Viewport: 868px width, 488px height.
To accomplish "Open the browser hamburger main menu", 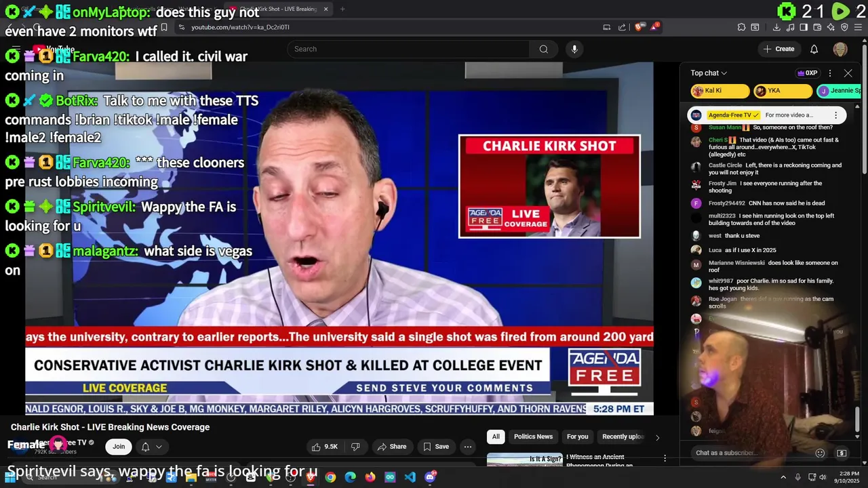I will (x=859, y=27).
